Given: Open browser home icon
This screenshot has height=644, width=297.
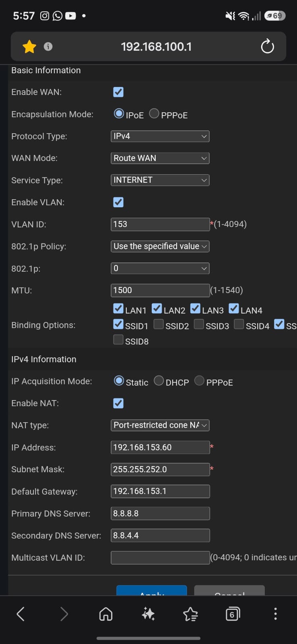Looking at the screenshot, I should (106, 614).
